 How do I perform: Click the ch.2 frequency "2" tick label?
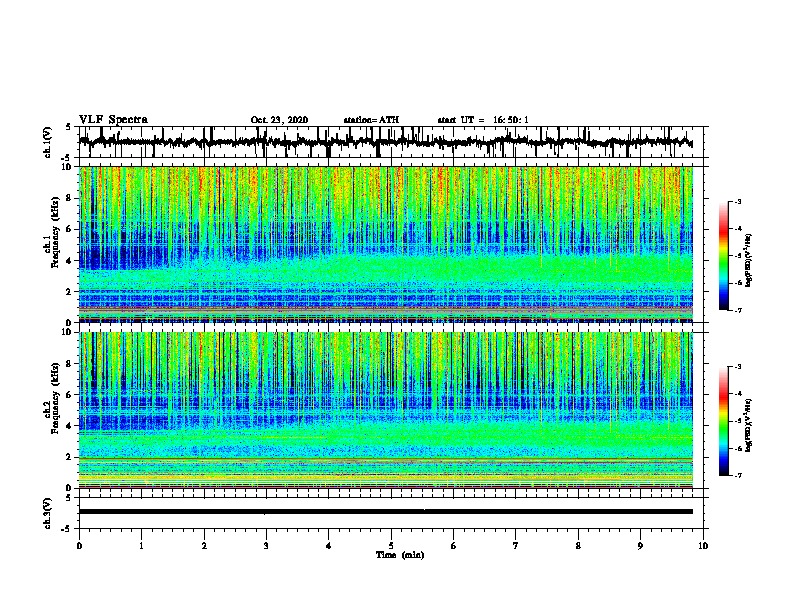click(69, 457)
